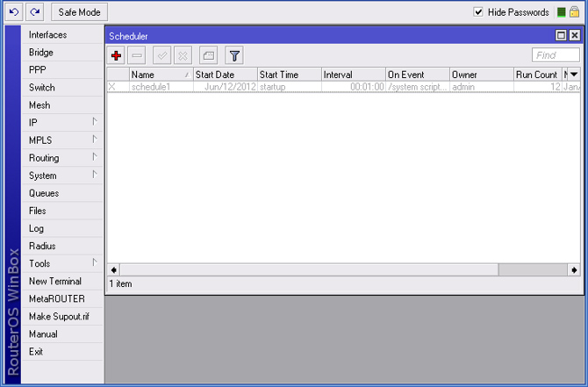Click the red plus Add button

pyautogui.click(x=117, y=56)
